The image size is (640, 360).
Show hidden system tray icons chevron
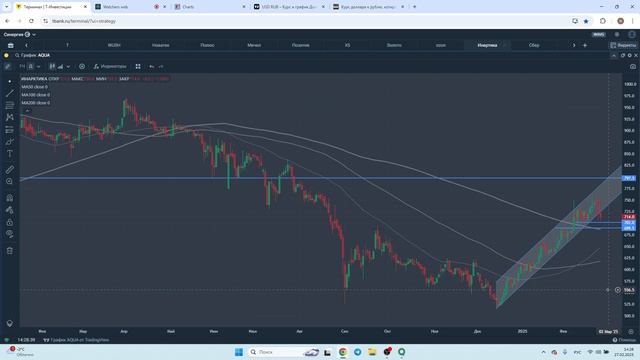[543, 352]
